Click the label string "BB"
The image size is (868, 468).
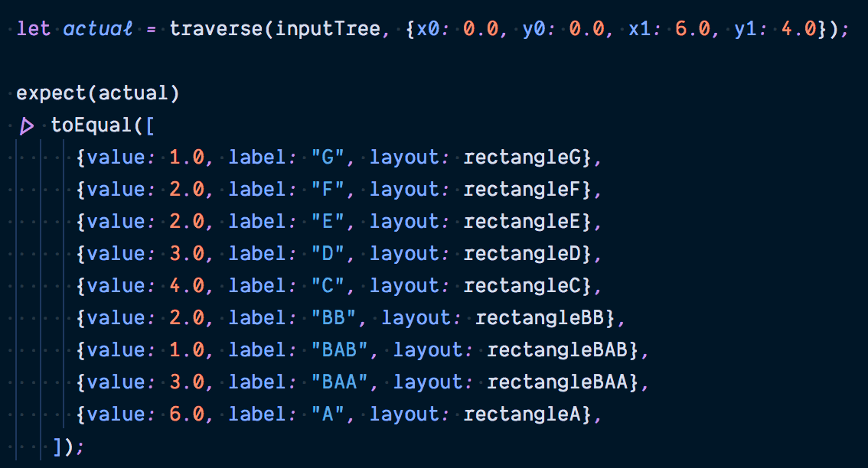point(334,317)
